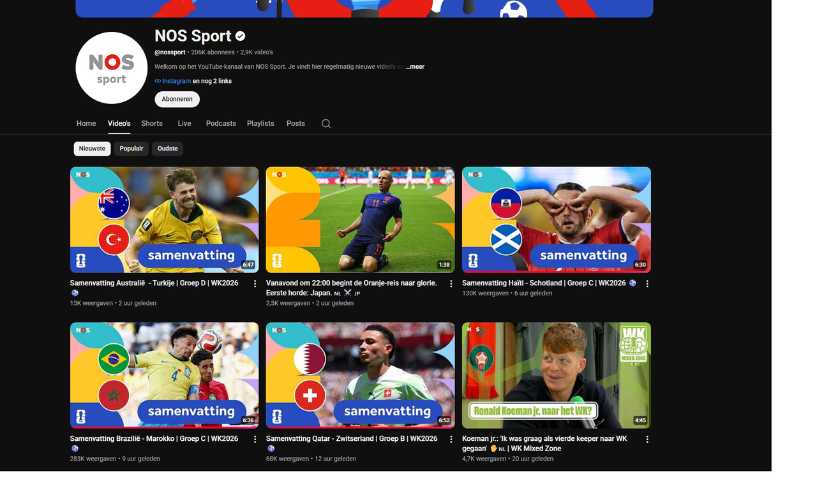Image resolution: width=817 pixels, height=504 pixels.
Task: Switch to the Home tab
Action: pyautogui.click(x=86, y=124)
